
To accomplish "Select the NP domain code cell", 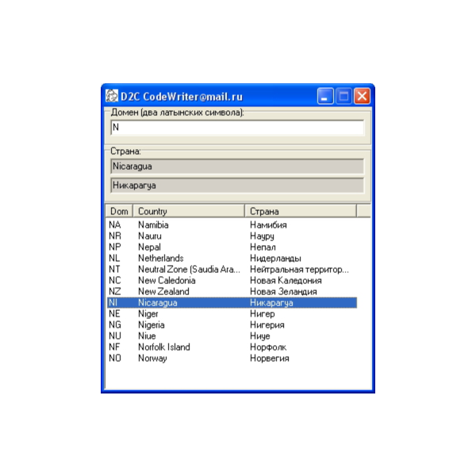I will 115,247.
